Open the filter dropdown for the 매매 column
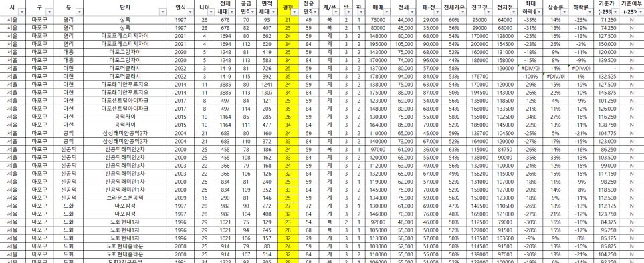The height and width of the screenshot is (263, 644). 387,12
